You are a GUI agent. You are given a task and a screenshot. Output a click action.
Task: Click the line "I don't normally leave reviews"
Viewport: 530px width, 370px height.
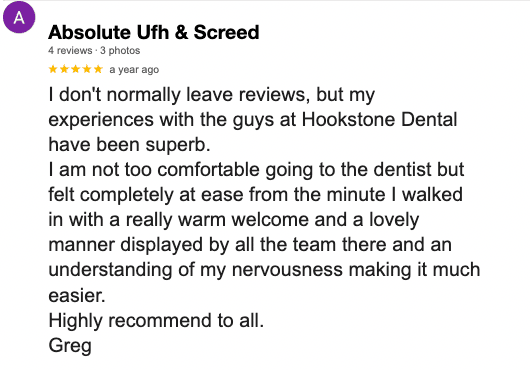point(179,94)
